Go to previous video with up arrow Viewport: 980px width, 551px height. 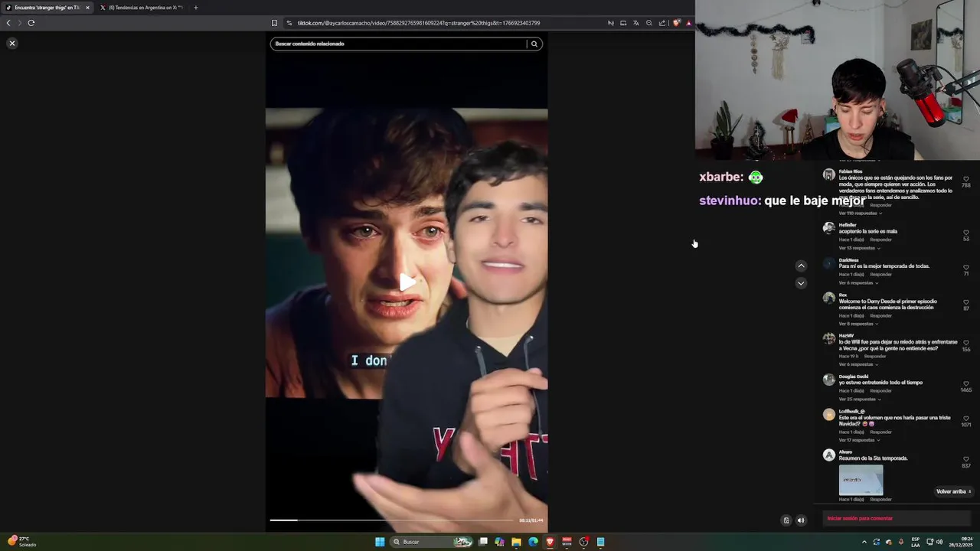[801, 266]
